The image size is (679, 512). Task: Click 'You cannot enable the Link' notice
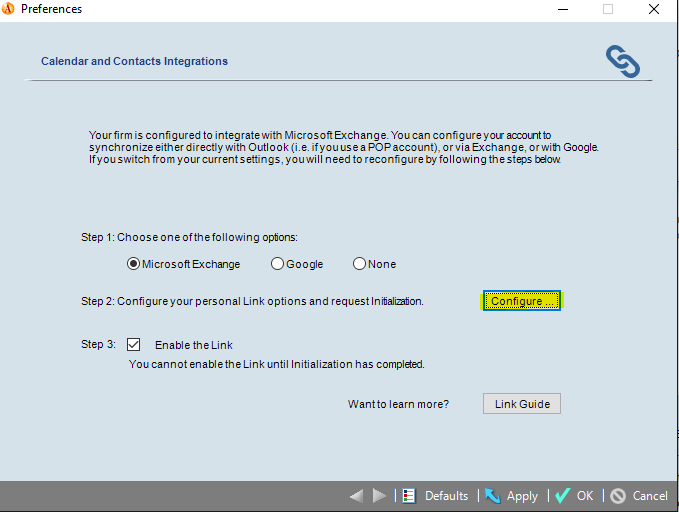[276, 364]
